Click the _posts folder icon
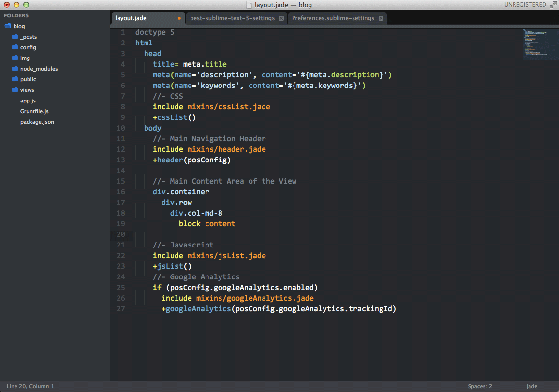This screenshot has height=392, width=559. [x=15, y=37]
